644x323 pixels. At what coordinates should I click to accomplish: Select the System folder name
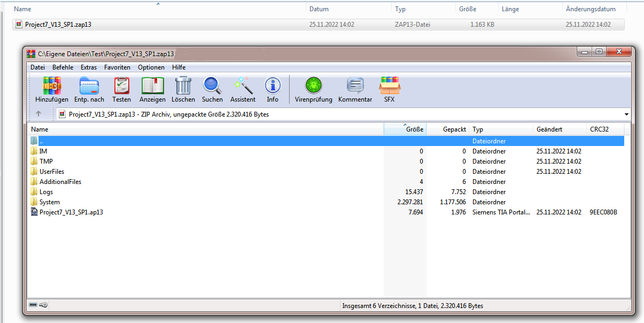click(x=50, y=202)
